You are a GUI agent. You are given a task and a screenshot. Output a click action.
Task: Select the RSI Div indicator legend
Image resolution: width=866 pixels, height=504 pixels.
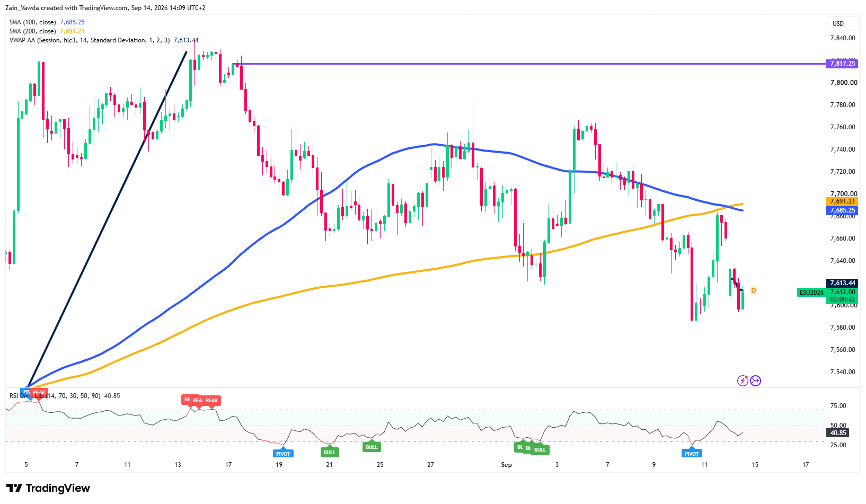click(x=65, y=396)
